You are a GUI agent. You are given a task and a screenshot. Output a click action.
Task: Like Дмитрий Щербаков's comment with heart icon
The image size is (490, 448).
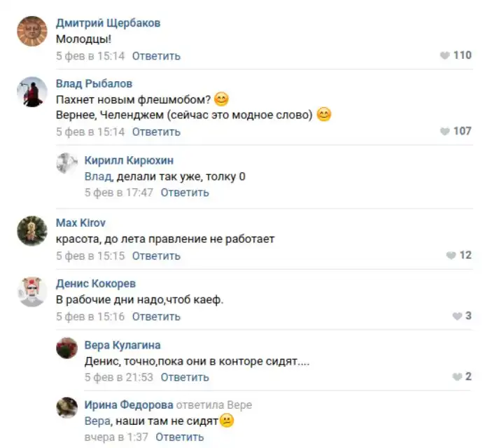point(444,55)
